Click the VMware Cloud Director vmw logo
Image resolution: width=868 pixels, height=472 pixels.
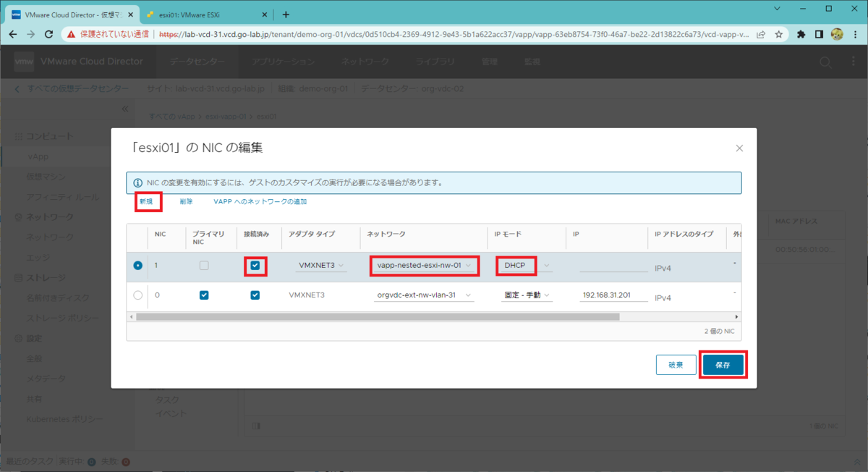(24, 62)
